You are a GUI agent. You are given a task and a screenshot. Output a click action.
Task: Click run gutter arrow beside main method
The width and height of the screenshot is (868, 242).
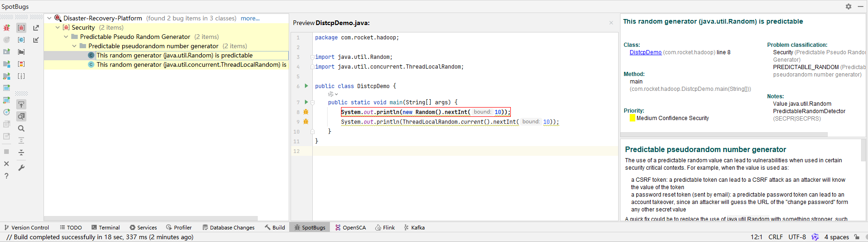306,102
